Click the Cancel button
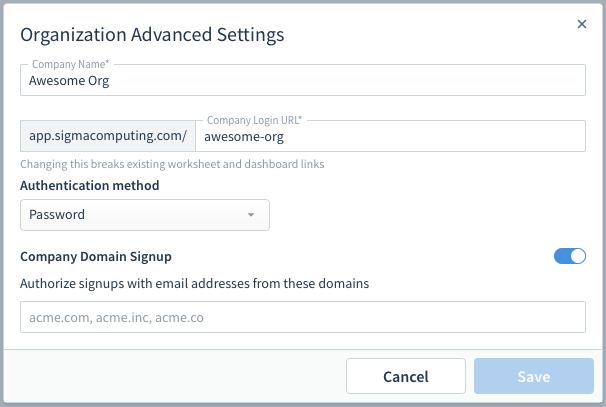The image size is (606, 407). tap(406, 376)
